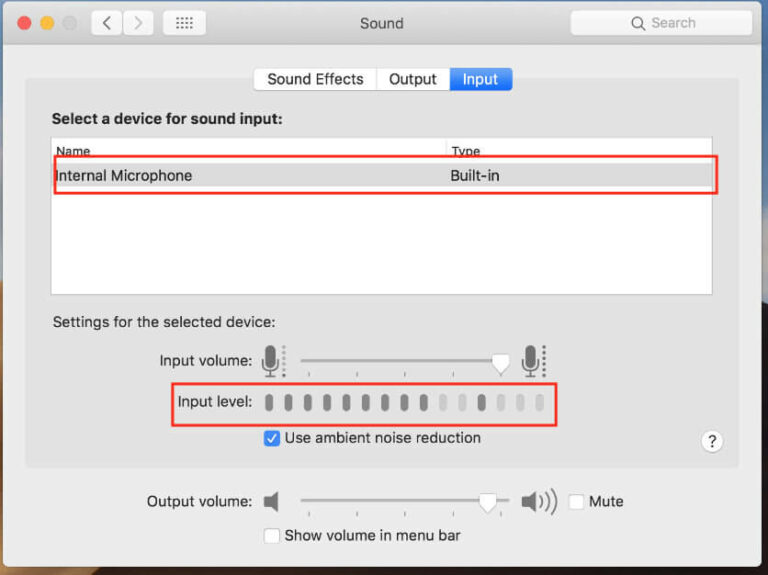Open help with the question mark button
This screenshot has height=575, width=768.
click(x=712, y=441)
